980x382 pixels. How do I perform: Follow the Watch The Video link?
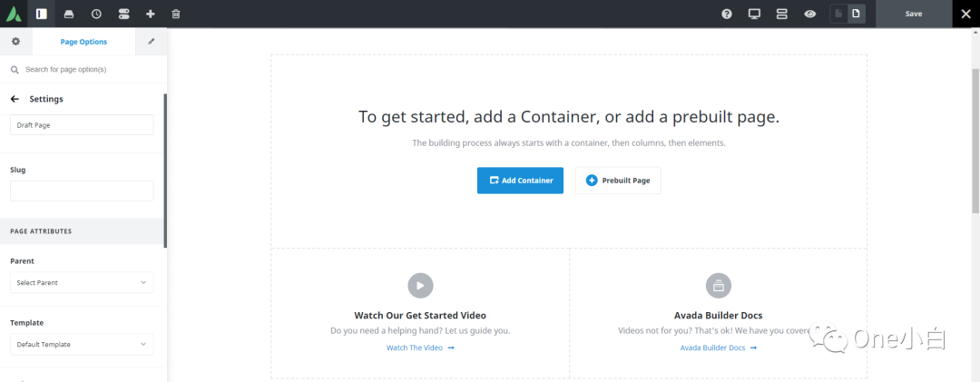(x=420, y=348)
